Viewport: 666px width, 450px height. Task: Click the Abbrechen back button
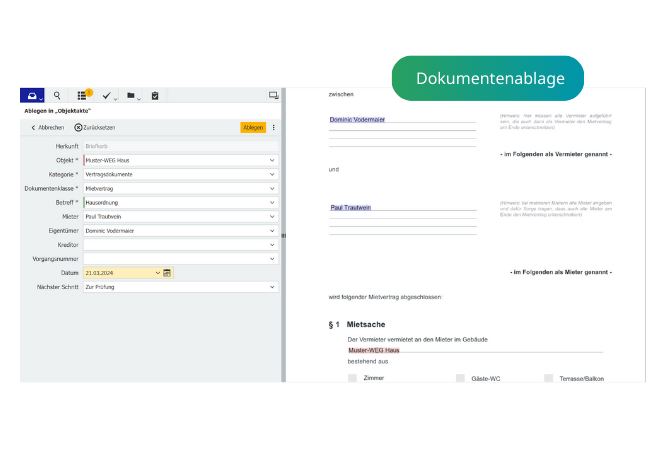[x=48, y=127]
